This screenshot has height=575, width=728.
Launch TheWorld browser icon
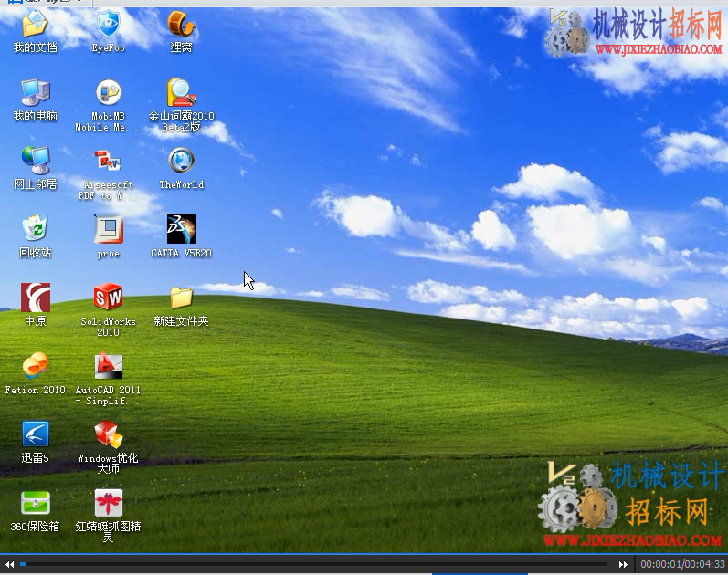click(x=181, y=161)
